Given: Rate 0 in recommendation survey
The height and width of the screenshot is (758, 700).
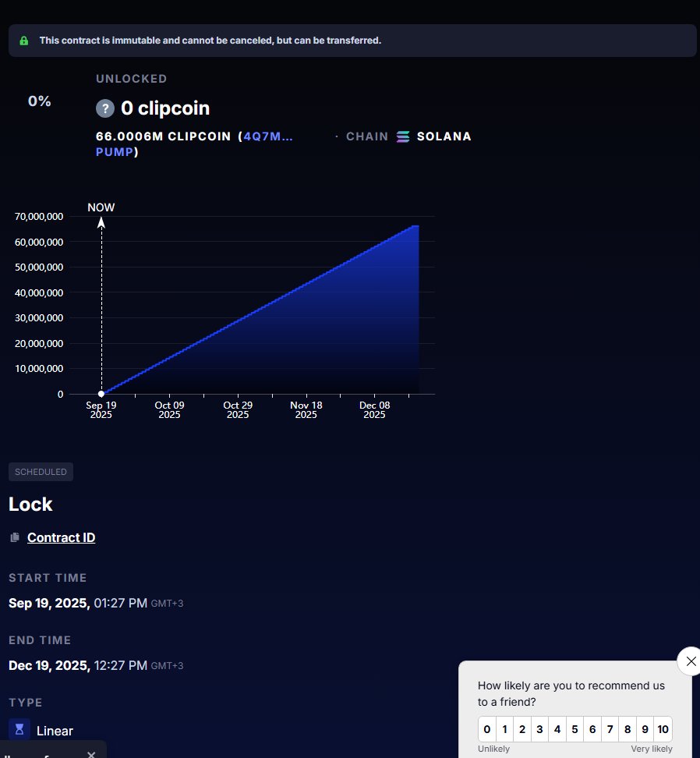Looking at the screenshot, I should [x=487, y=729].
